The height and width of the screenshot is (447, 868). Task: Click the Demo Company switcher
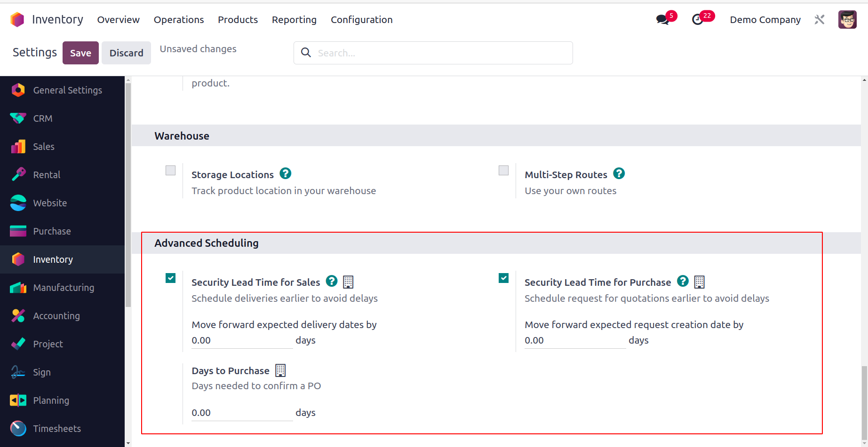tap(765, 20)
